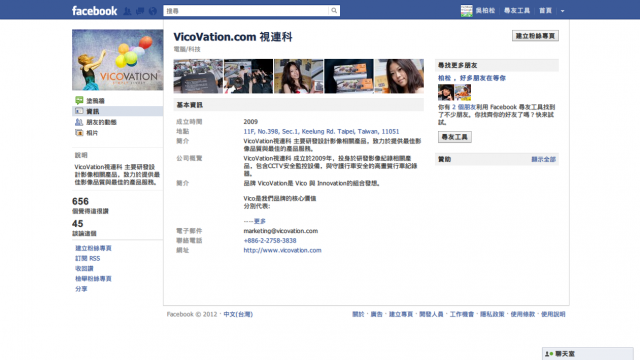640x360 pixels.
Task: Open the fourth photo strip thumbnail
Action: [349, 76]
